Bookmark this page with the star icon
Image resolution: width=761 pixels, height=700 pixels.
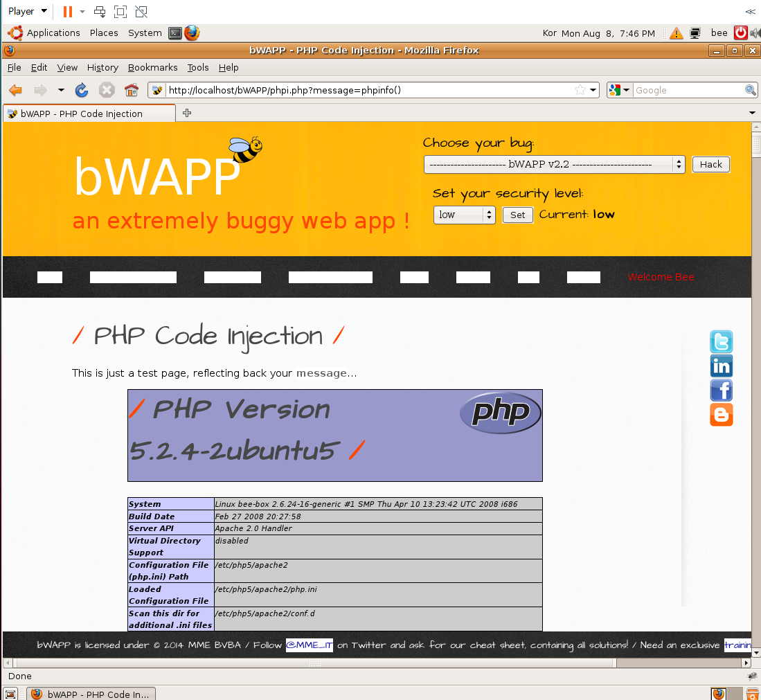[x=580, y=90]
